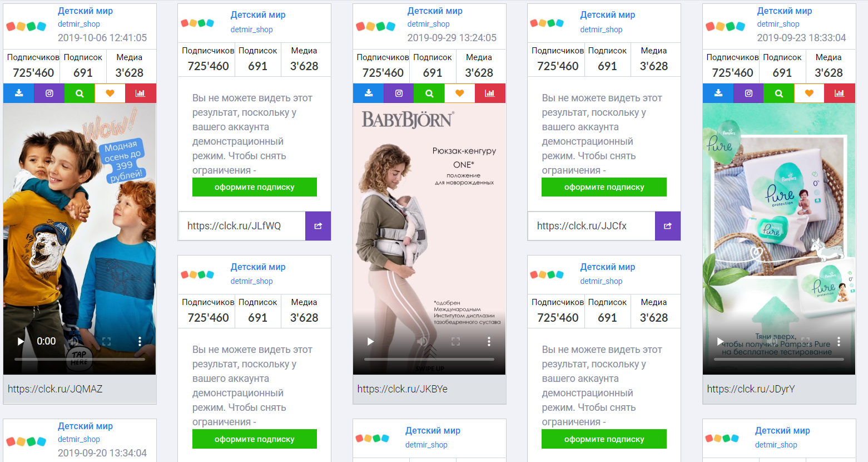
Task: Click Detmir logo on the 2019-09-23 18:33:04 card
Action: coord(725,26)
